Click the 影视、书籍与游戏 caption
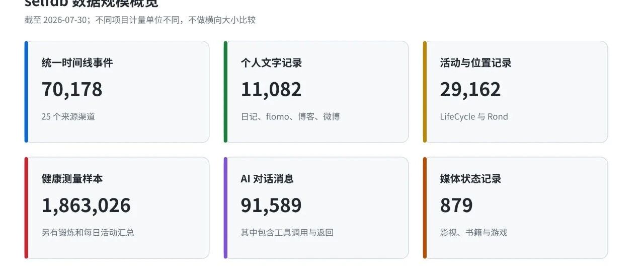The width and height of the screenshot is (644, 274). pos(473,232)
